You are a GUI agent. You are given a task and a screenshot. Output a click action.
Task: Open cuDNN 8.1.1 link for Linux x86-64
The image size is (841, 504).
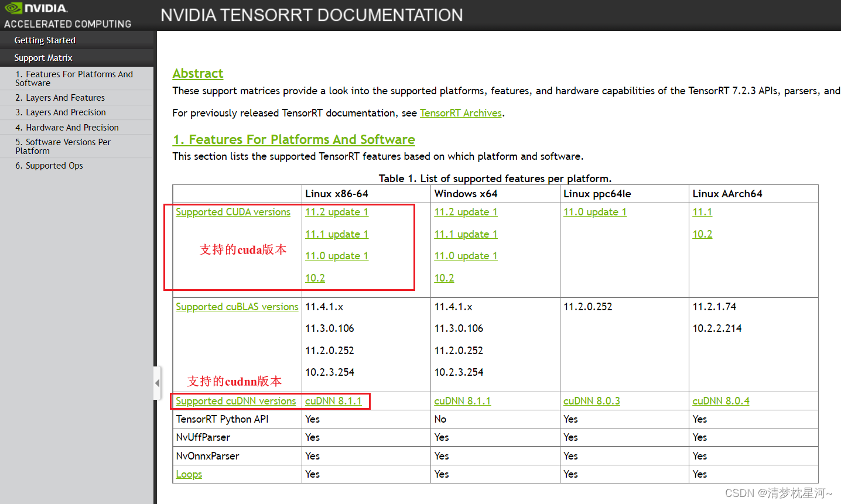point(333,401)
